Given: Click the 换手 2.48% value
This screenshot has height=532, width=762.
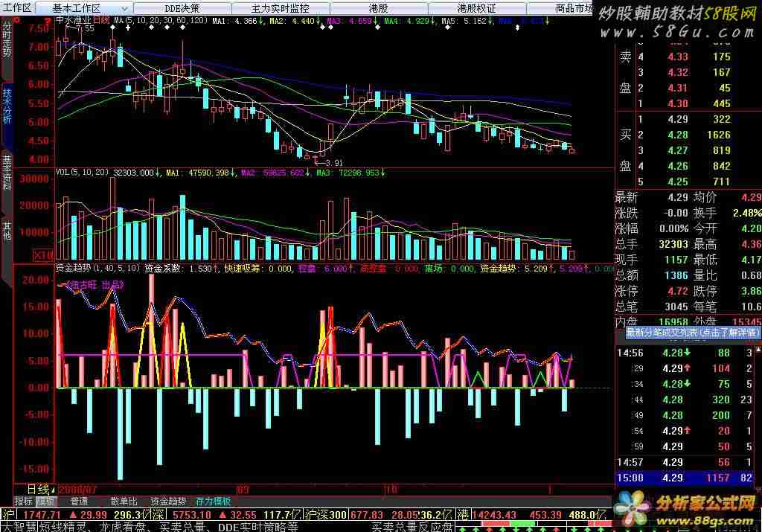Looking at the screenshot, I should 747,213.
